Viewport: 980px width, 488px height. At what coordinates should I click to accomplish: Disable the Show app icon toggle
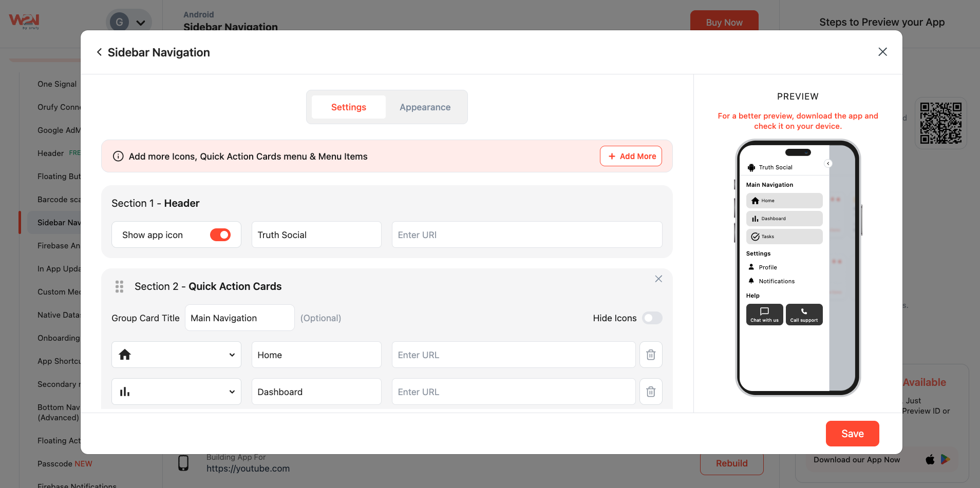click(x=220, y=235)
